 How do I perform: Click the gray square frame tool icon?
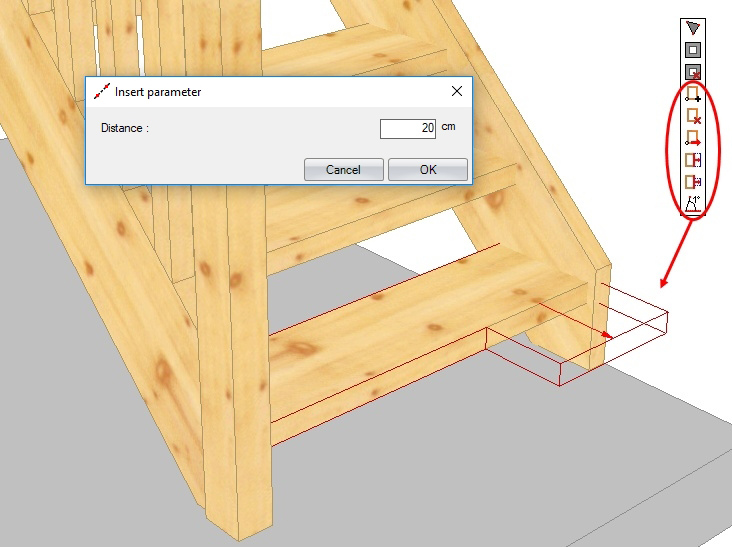point(693,50)
